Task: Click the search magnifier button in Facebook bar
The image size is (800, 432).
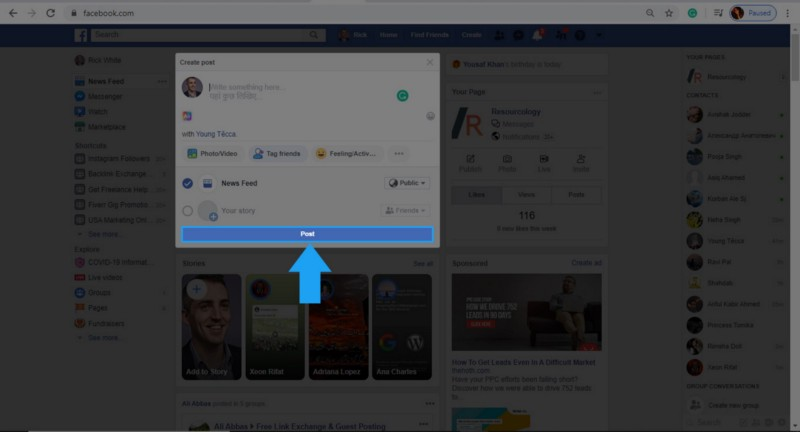Action: (314, 35)
